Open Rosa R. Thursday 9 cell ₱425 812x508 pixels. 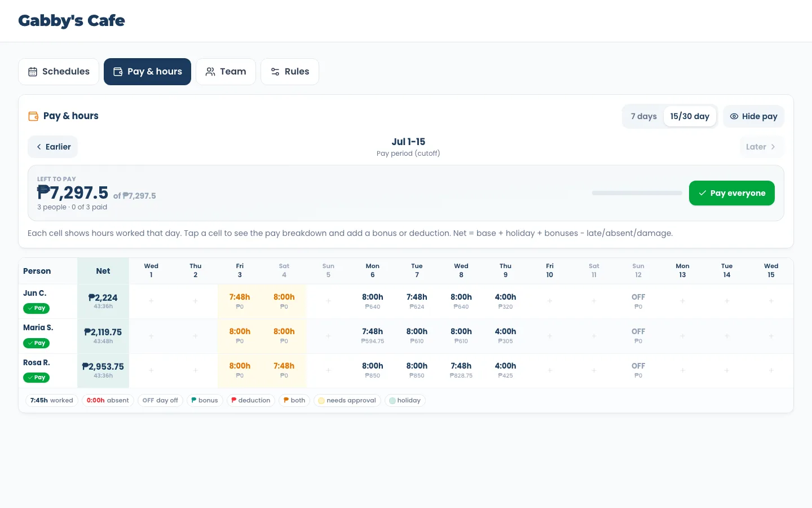[x=505, y=370]
